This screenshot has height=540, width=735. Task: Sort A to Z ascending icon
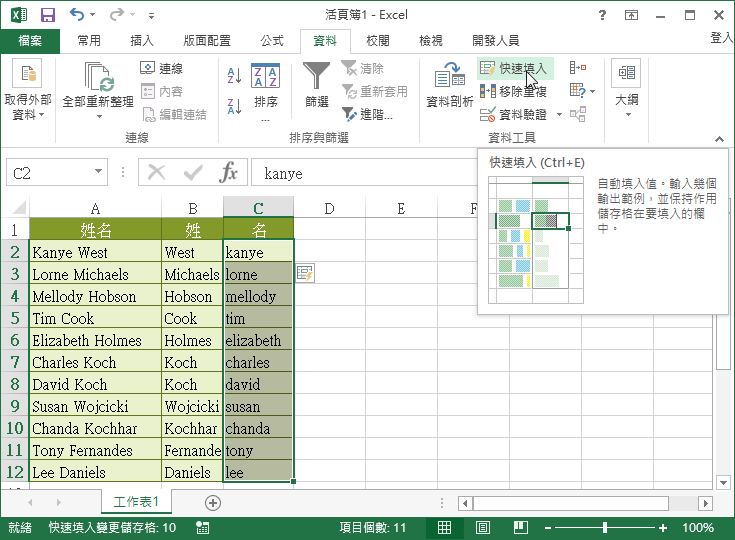(234, 75)
